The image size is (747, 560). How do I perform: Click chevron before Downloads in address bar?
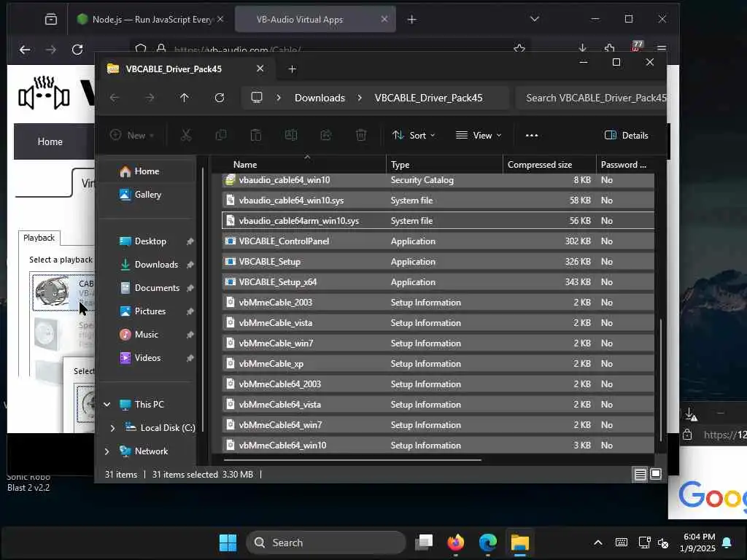click(279, 98)
